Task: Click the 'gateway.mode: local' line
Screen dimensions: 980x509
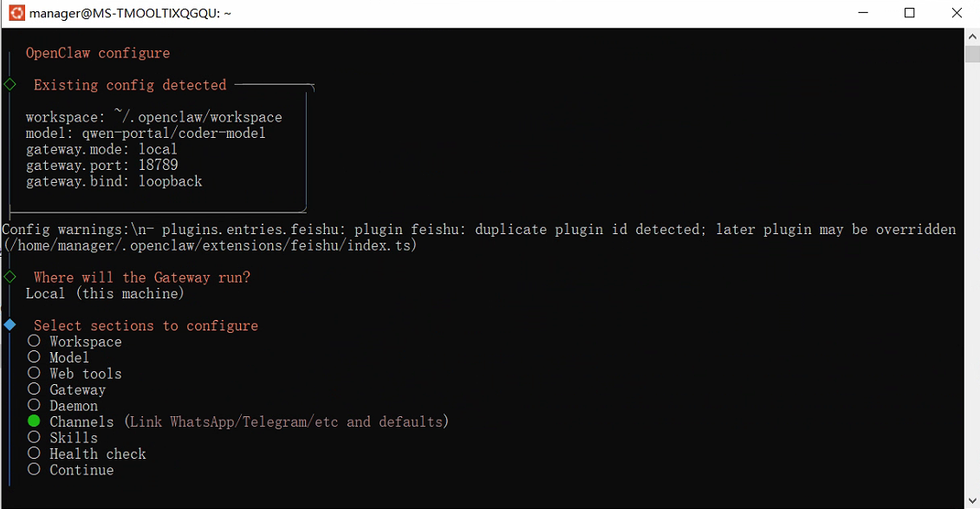Action: pyautogui.click(x=101, y=149)
